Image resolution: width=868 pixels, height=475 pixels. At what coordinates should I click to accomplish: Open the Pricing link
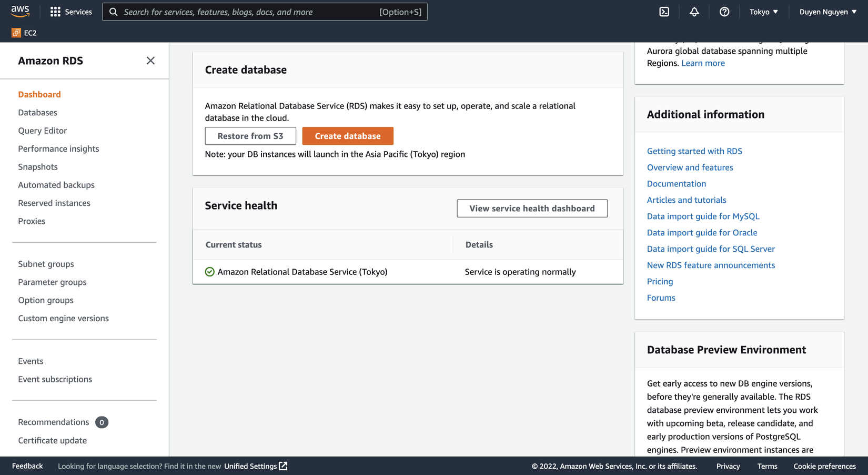point(660,281)
